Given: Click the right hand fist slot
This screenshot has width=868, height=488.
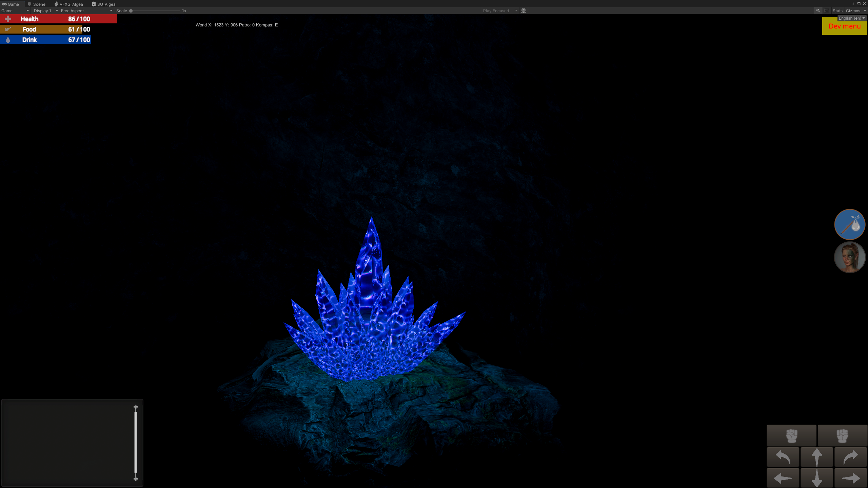Looking at the screenshot, I should (x=842, y=435).
